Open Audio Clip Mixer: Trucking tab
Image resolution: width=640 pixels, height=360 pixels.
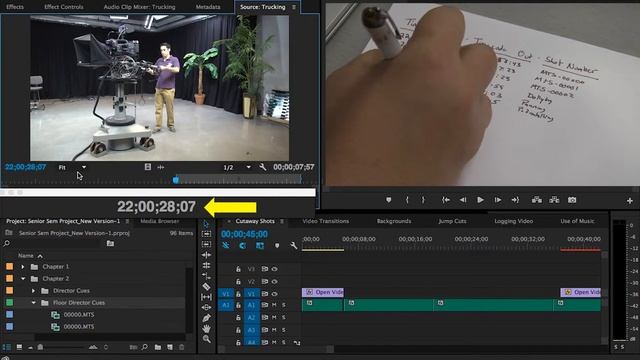pyautogui.click(x=139, y=7)
